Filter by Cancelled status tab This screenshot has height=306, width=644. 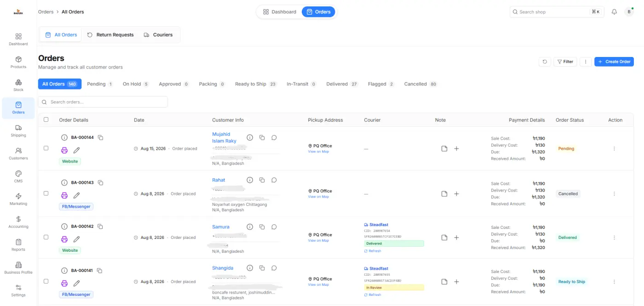420,84
